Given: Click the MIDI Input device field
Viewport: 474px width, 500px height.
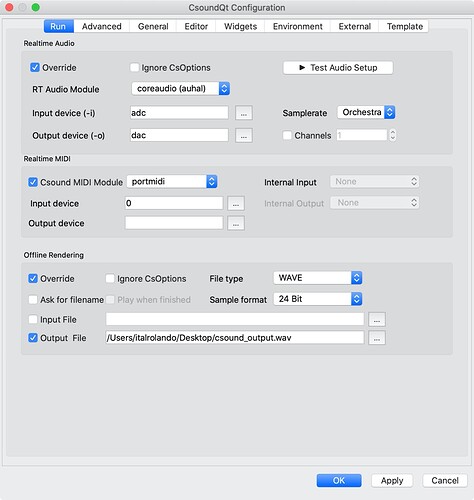Looking at the screenshot, I should [x=174, y=203].
